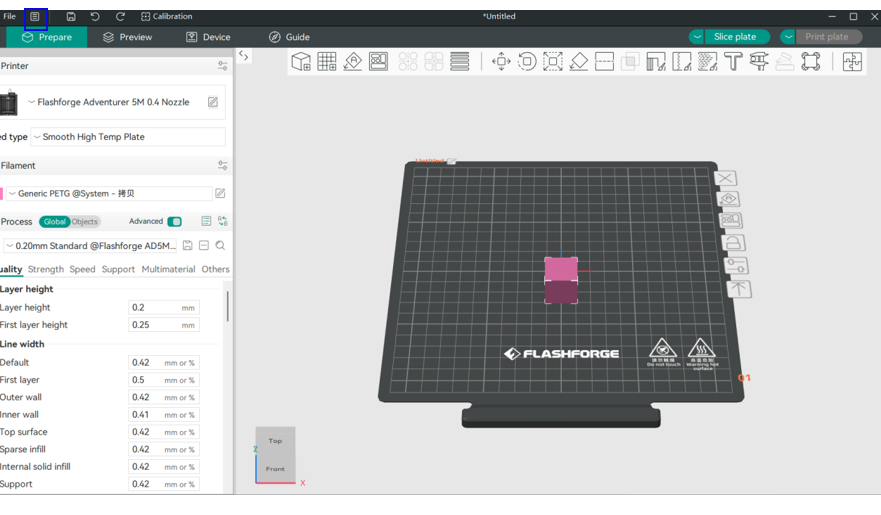Open the printer preset dropdown

pos(112,102)
